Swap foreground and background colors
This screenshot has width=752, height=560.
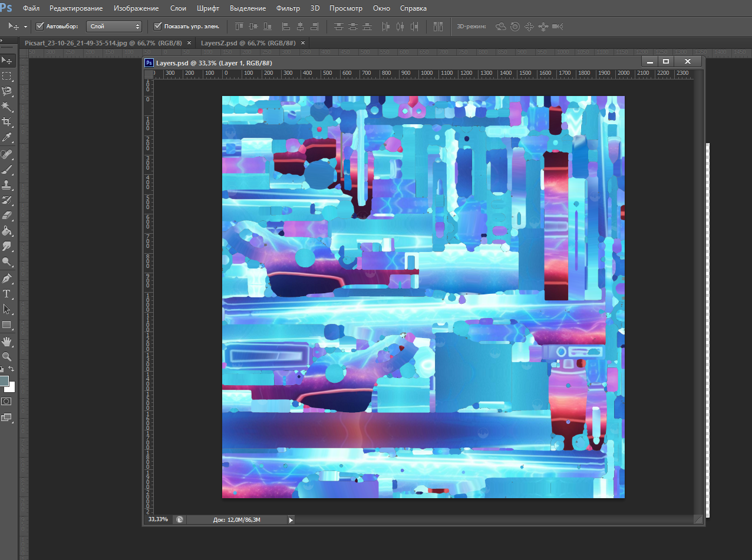[11, 369]
